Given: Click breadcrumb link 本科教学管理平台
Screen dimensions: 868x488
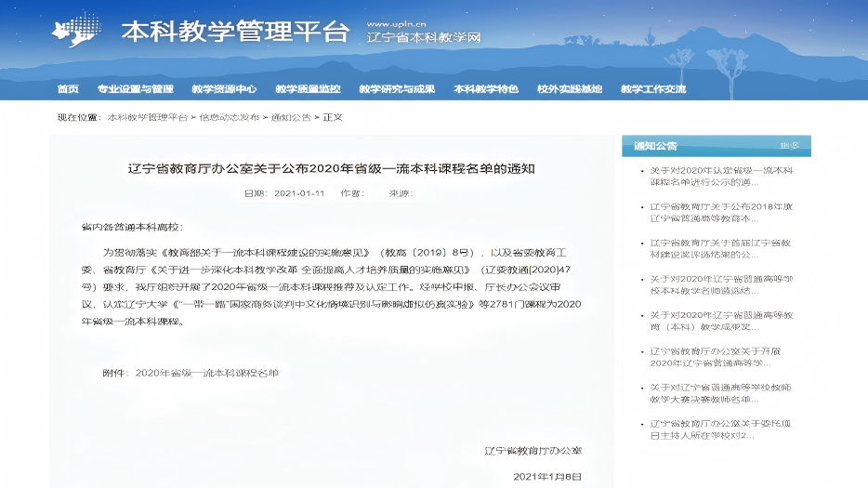Looking at the screenshot, I should (147, 117).
